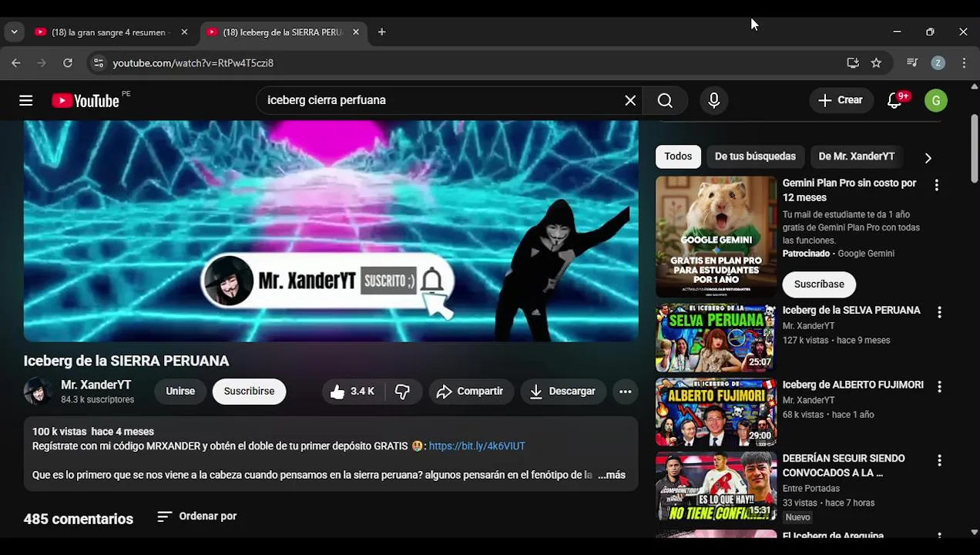Viewport: 980px width, 555px height.
Task: Open 'Gemini Plan Pro sin costo' ad title
Action: 850,190
